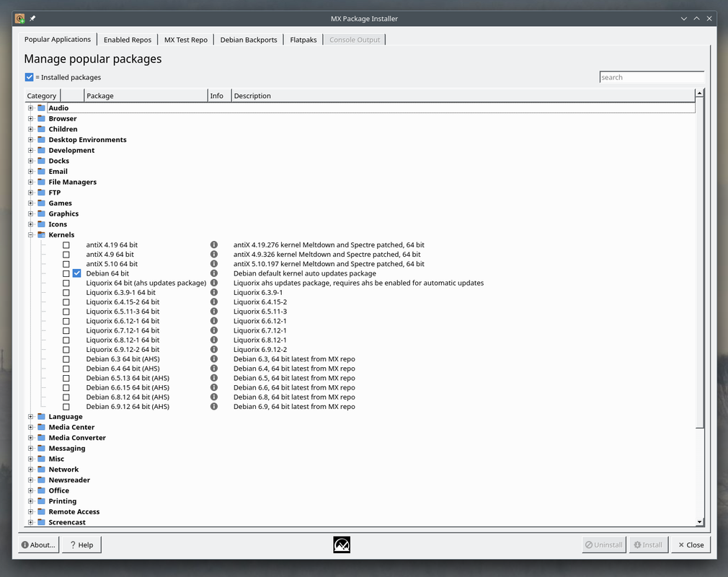Tick the Liquorix 6.6.12-1 64 bit checkbox
The image size is (728, 577).
[66, 321]
